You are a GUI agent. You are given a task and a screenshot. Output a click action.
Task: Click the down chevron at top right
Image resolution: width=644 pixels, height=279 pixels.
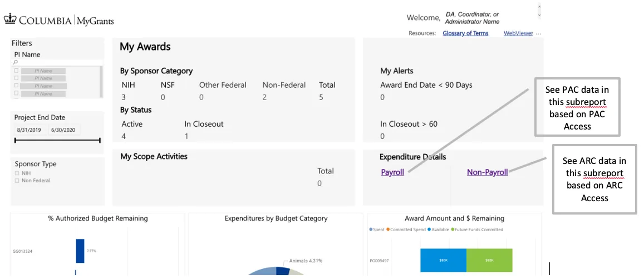point(539,14)
